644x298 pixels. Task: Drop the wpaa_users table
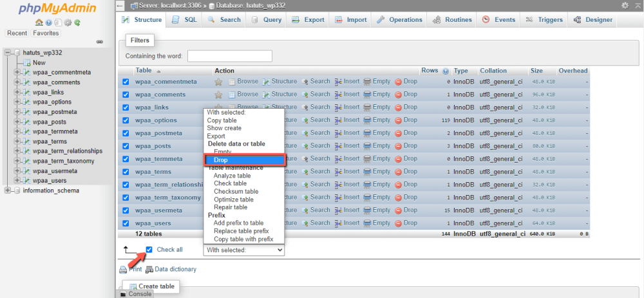406,223
